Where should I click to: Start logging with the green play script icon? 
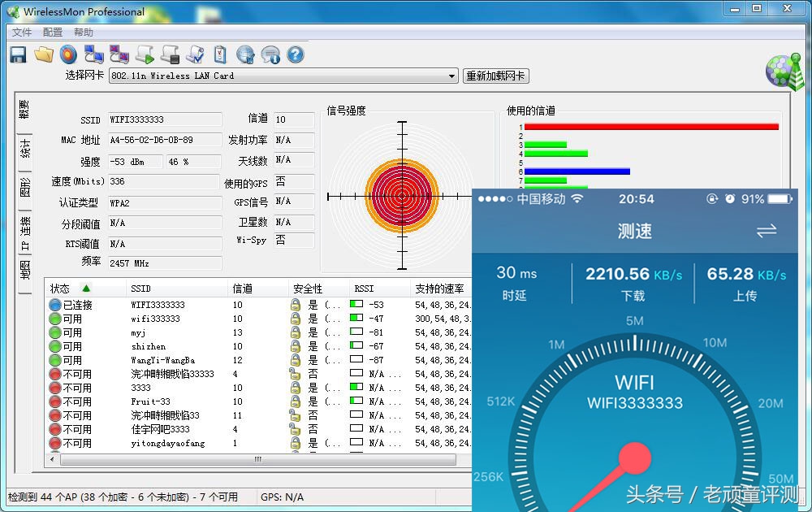pyautogui.click(x=144, y=54)
